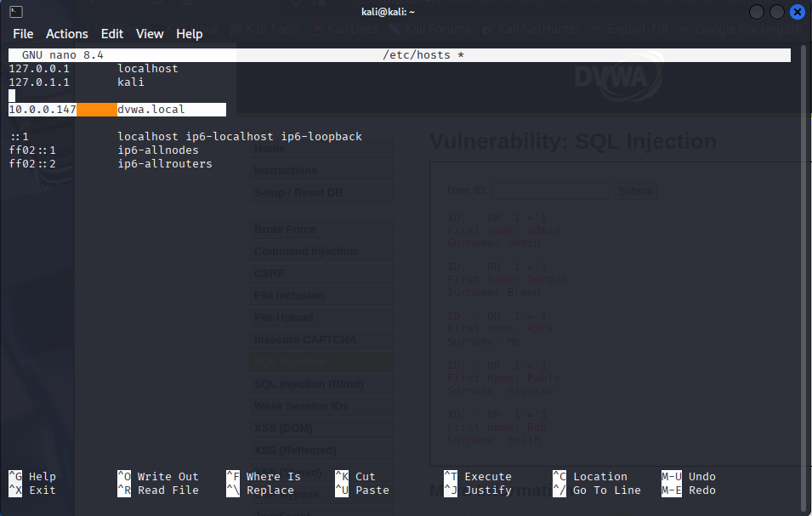The width and height of the screenshot is (812, 516).
Task: Click the /etc/hosts filename in nano title
Action: coord(417,55)
